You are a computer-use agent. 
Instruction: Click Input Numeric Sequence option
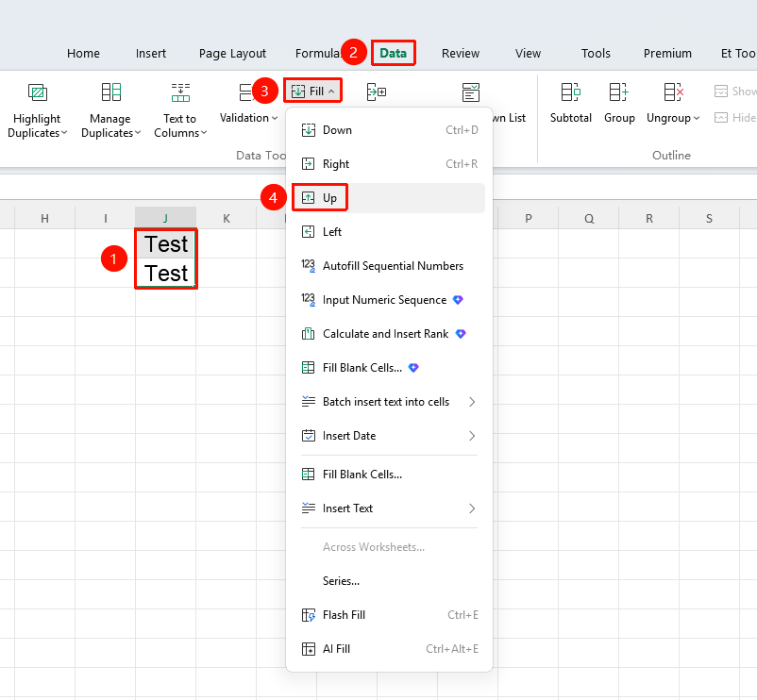pos(389,300)
